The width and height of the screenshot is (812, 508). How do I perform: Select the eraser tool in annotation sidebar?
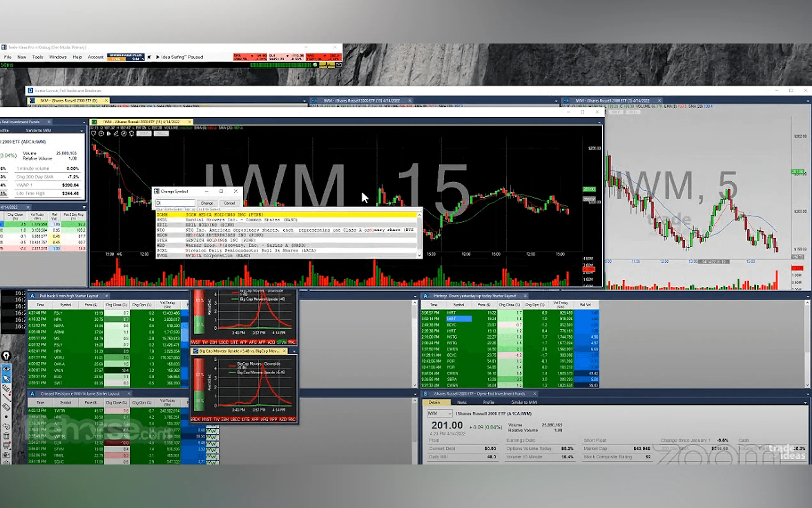coord(6,407)
